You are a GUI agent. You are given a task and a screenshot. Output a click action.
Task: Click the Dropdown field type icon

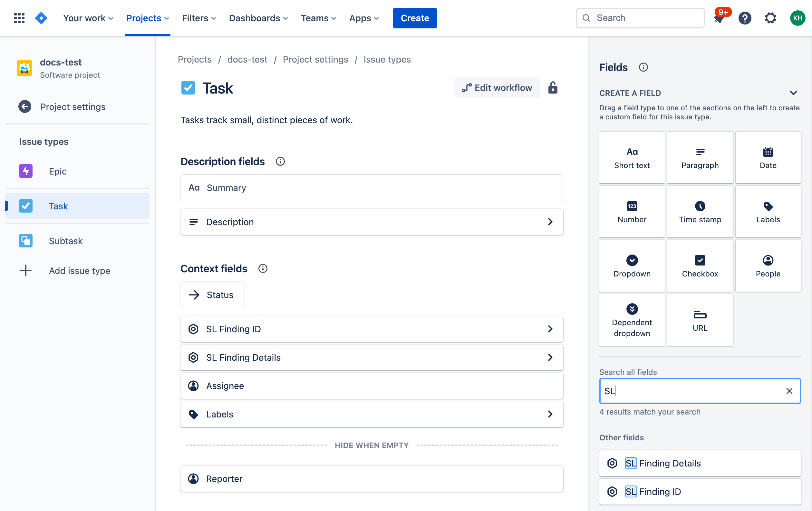point(632,260)
